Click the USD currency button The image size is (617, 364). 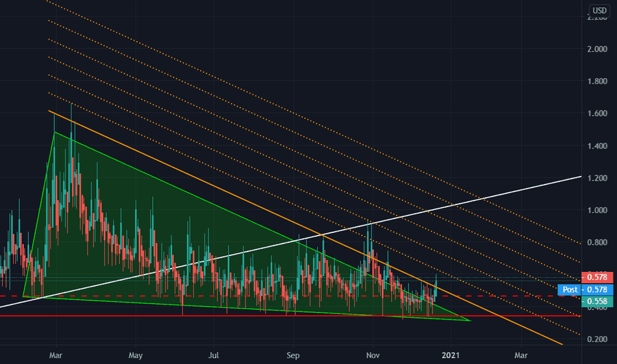pos(599,10)
